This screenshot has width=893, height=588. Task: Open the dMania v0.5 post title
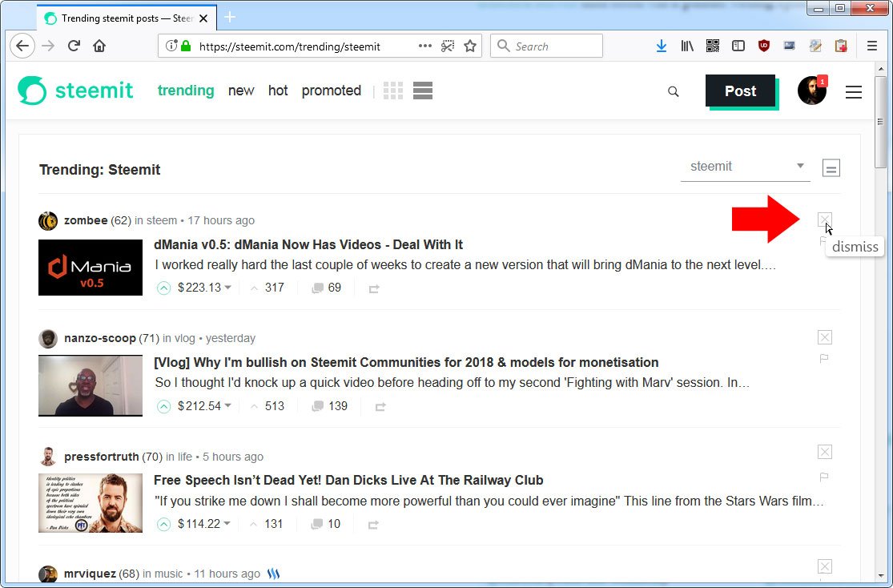308,244
